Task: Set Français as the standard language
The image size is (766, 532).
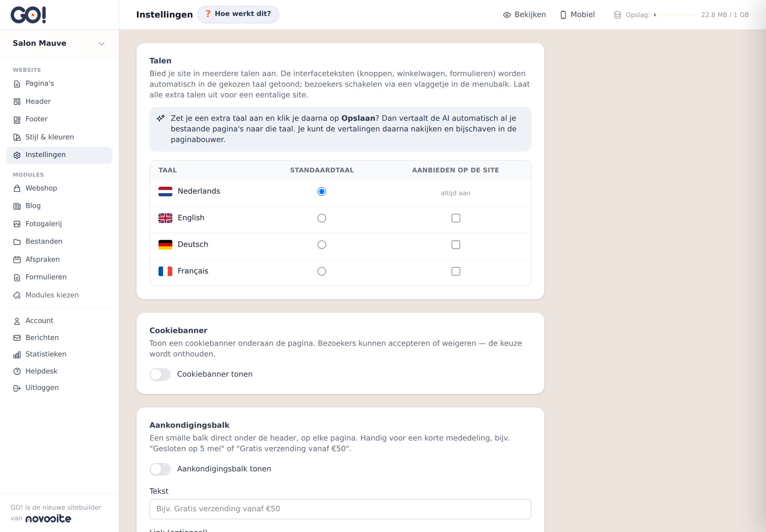Action: tap(322, 271)
